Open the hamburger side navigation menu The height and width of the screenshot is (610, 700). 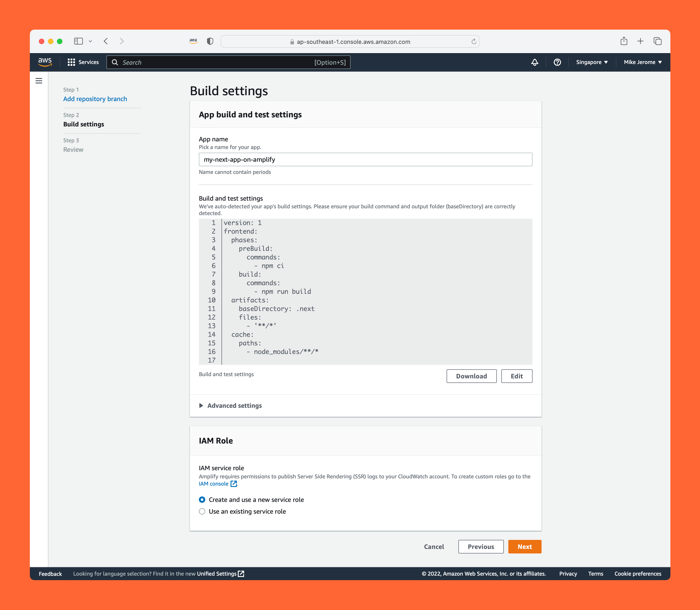pyautogui.click(x=39, y=81)
